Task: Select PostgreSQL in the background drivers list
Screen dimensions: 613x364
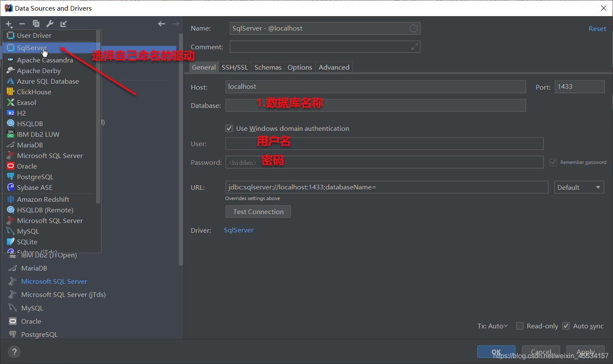Action: 40,334
